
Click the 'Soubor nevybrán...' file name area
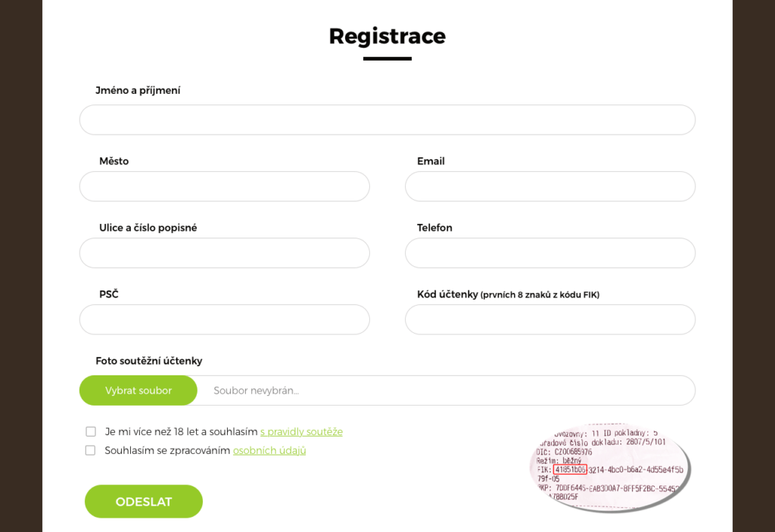pyautogui.click(x=445, y=390)
